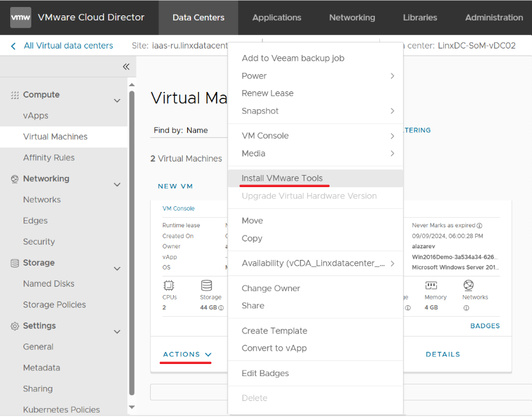Switch to the Networking top tab
Viewport: 532px width, 417px height.
point(352,18)
